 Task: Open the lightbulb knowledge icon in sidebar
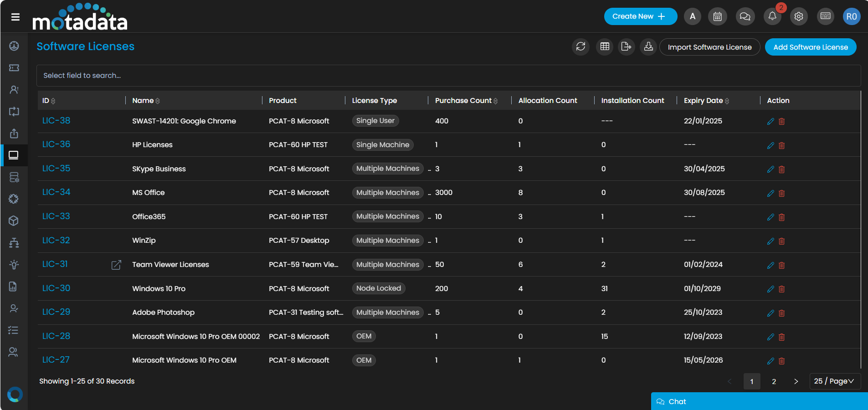14,265
